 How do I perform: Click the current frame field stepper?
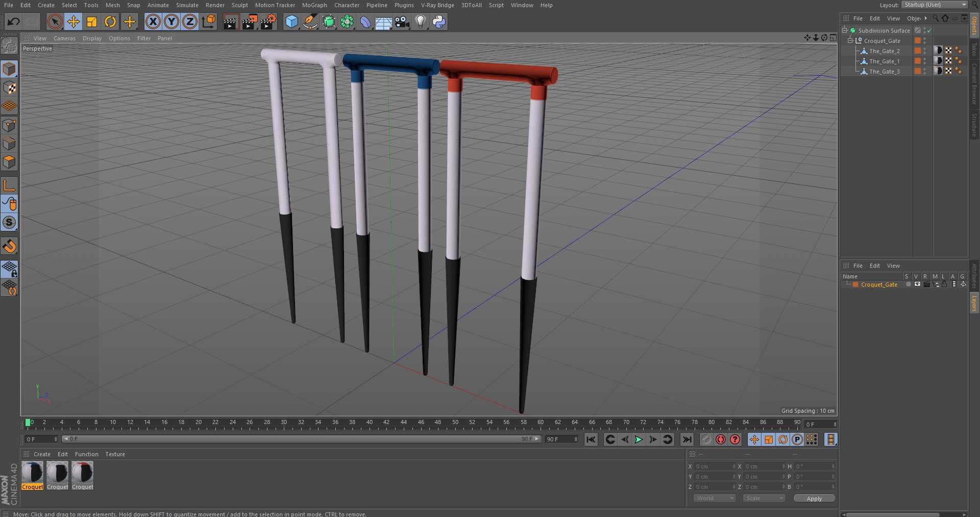tap(835, 424)
